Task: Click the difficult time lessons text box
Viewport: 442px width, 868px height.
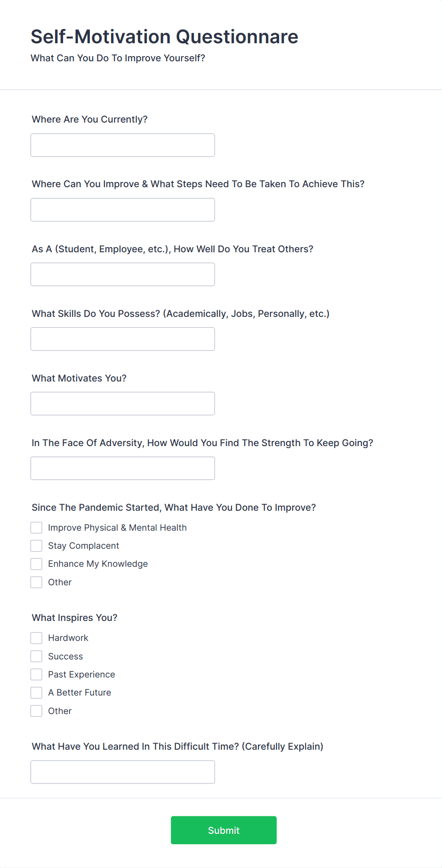Action: pos(122,772)
